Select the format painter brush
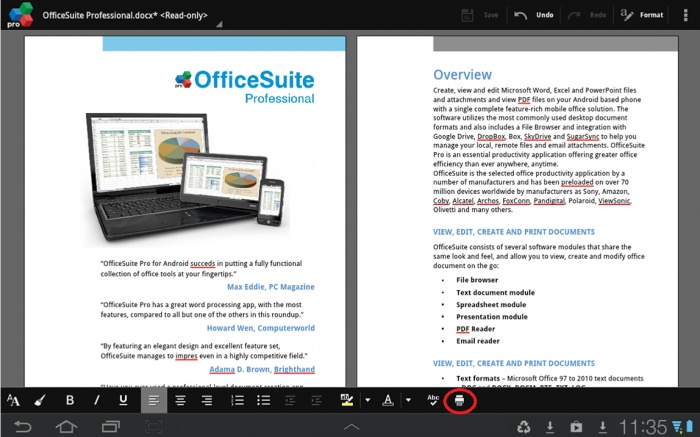The height and width of the screenshot is (437, 700). tap(40, 400)
